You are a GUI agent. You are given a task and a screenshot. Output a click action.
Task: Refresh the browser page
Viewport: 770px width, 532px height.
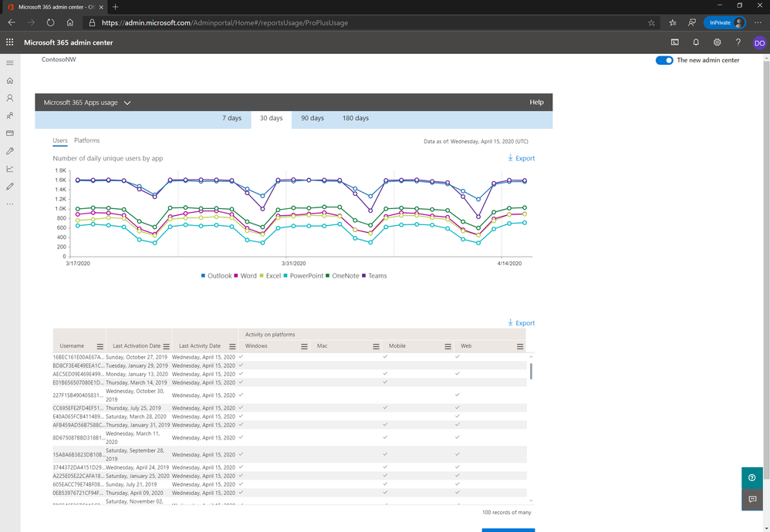[51, 22]
